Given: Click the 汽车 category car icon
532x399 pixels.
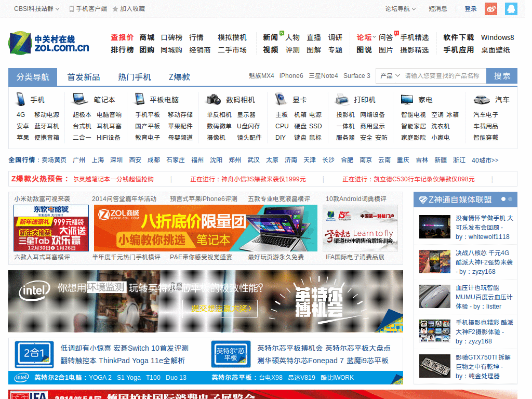Looking at the screenshot, I should coord(482,100).
